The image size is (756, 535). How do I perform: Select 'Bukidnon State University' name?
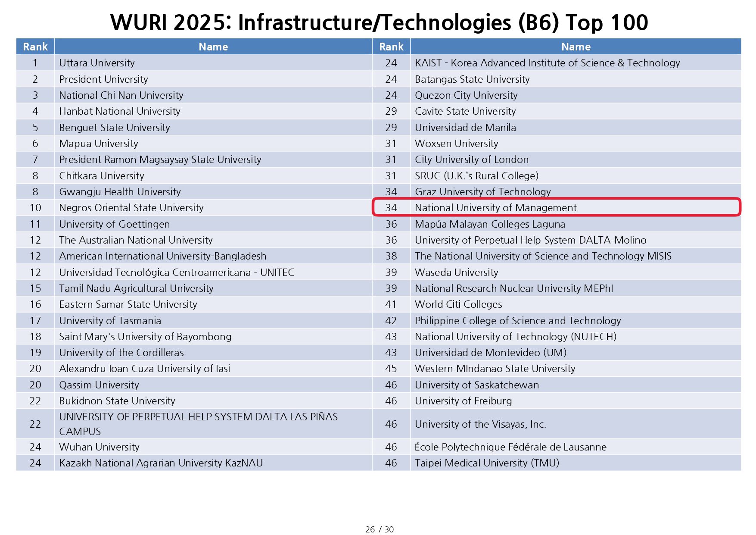[x=117, y=401]
